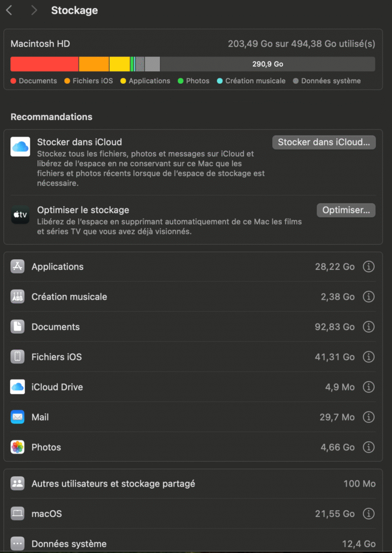This screenshot has height=553, width=392.
Task: Click the info icon next to Applications
Action: [x=368, y=267]
